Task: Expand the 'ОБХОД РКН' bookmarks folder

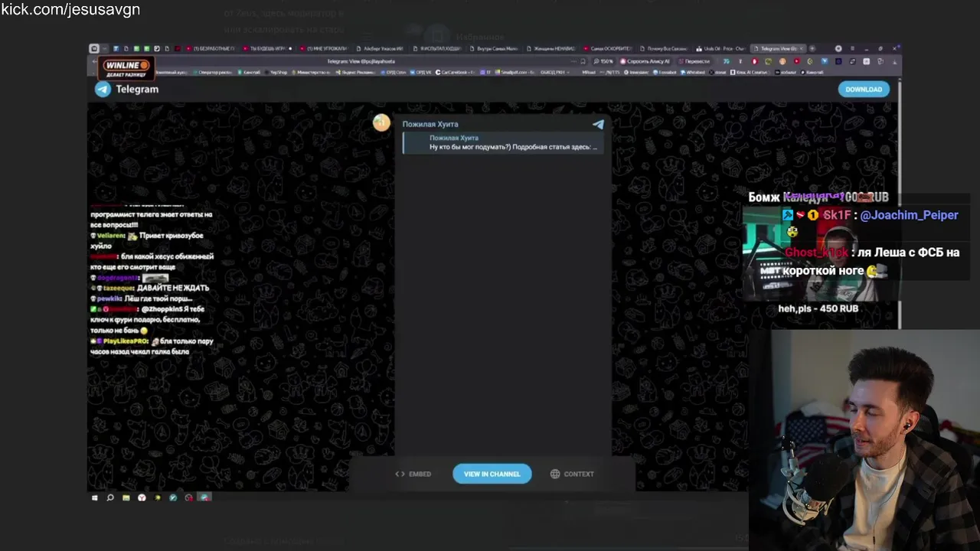Action: pos(554,72)
